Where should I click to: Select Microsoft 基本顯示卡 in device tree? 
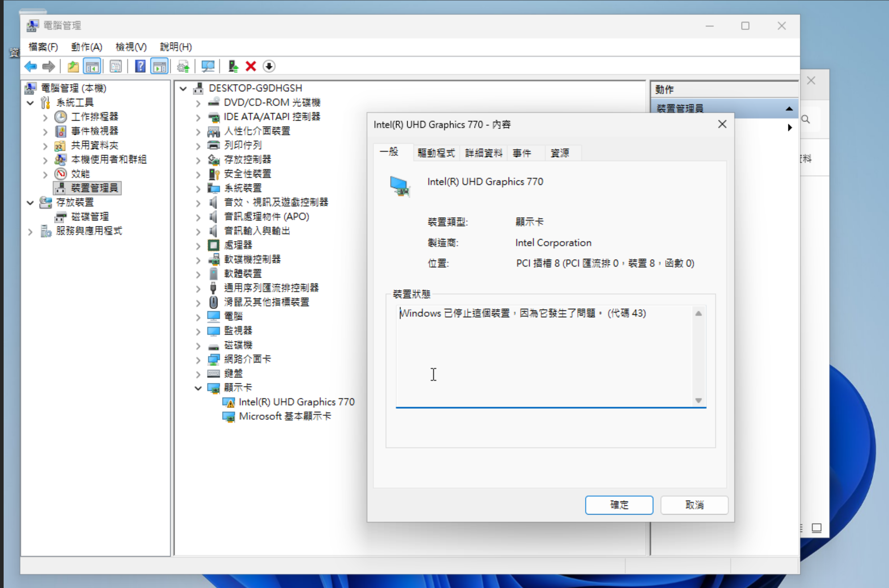pyautogui.click(x=285, y=416)
